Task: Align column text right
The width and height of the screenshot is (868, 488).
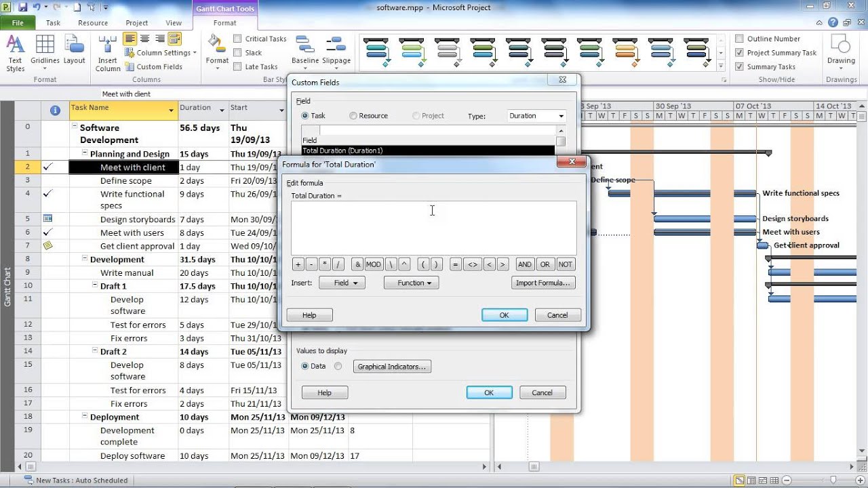Action: (x=159, y=39)
